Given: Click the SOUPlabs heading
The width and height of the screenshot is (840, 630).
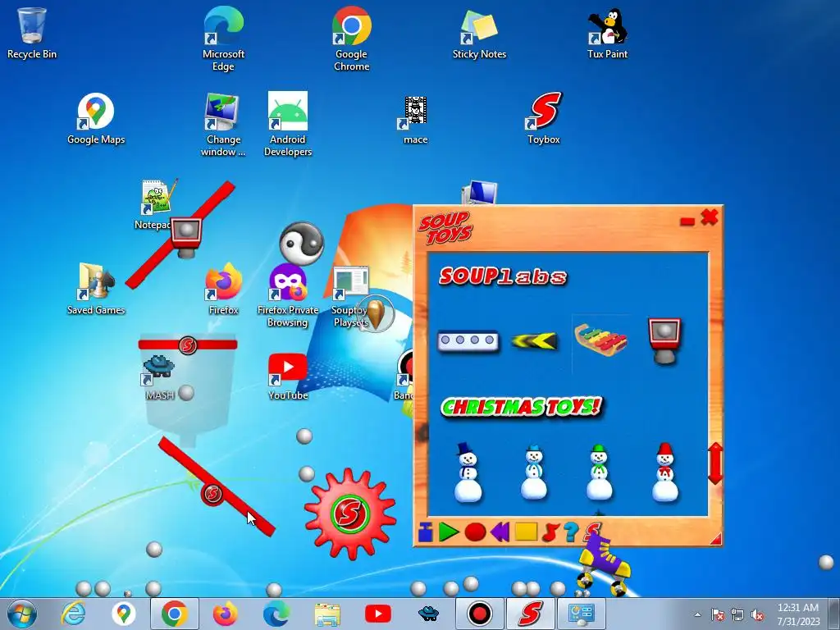Looking at the screenshot, I should 503,276.
